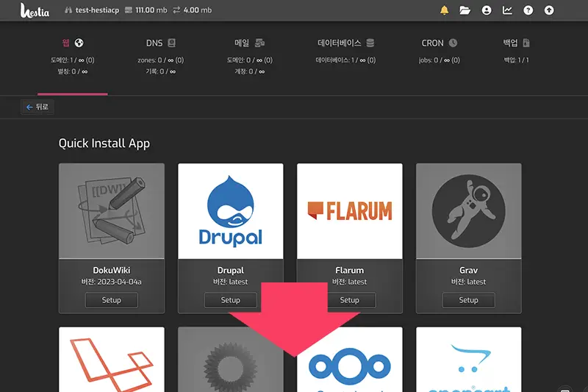Click the mail icon beside 메일
Screen dimensions: 588x392
pyautogui.click(x=259, y=43)
